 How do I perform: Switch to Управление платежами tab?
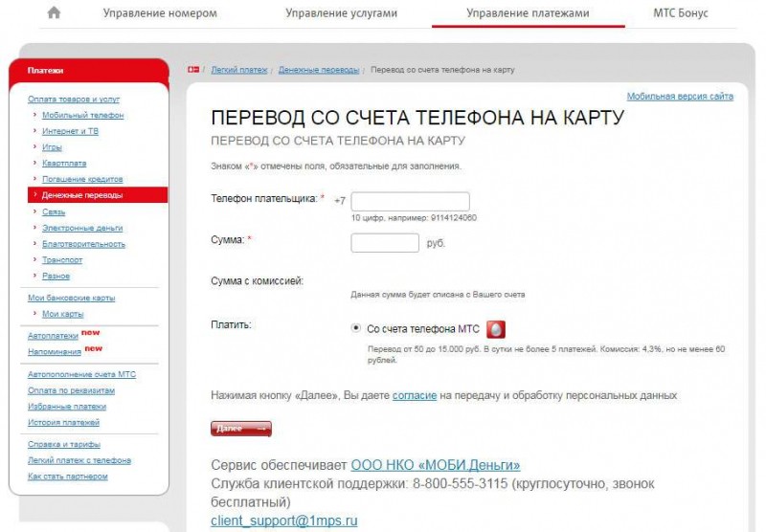528,13
